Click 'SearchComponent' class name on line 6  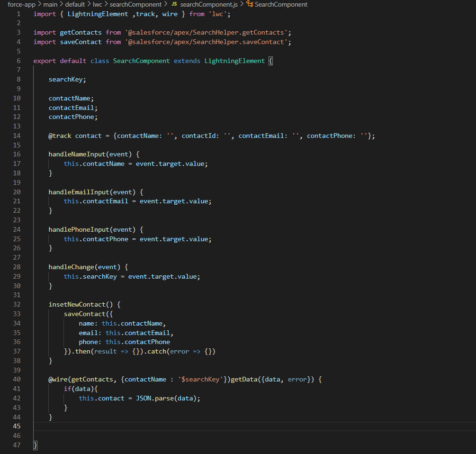142,61
